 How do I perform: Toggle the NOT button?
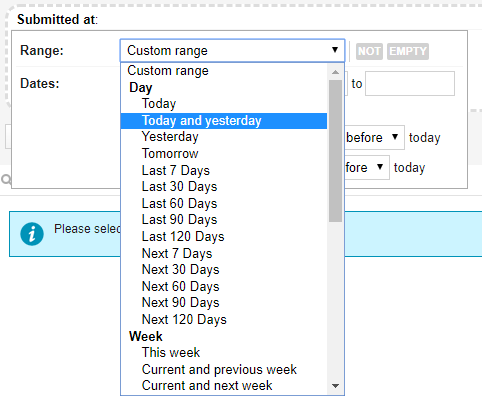[369, 51]
